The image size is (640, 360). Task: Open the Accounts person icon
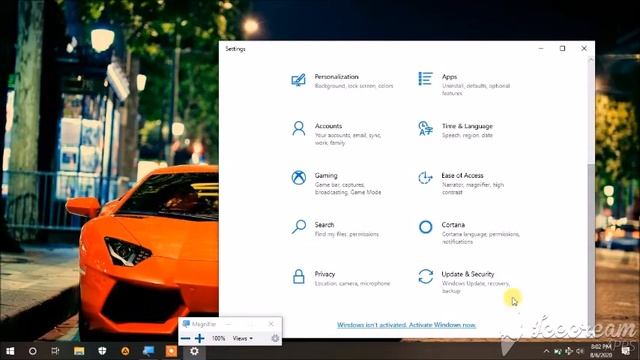(299, 128)
